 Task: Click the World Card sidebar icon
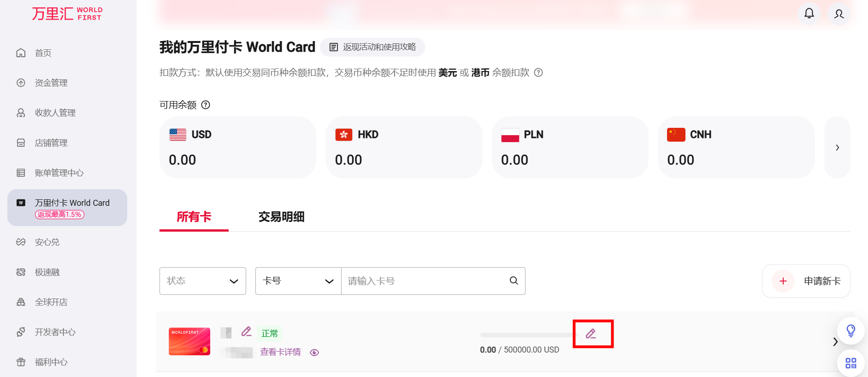coord(21,203)
